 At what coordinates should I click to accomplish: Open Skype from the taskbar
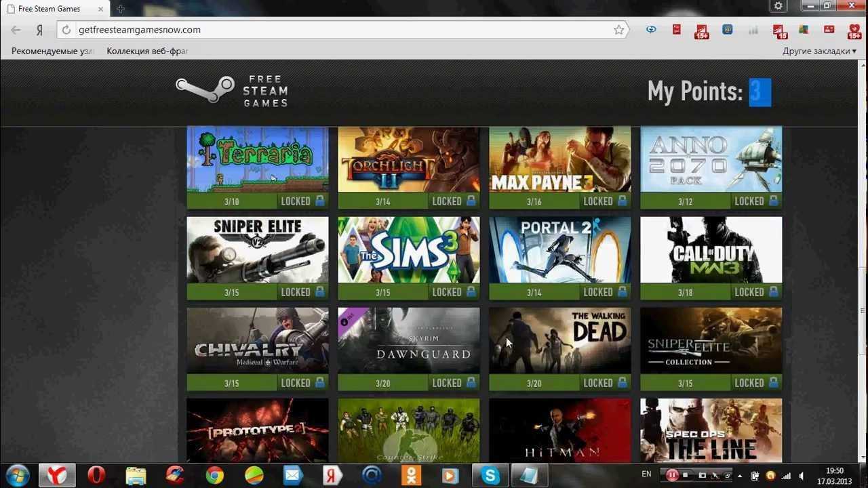[490, 475]
